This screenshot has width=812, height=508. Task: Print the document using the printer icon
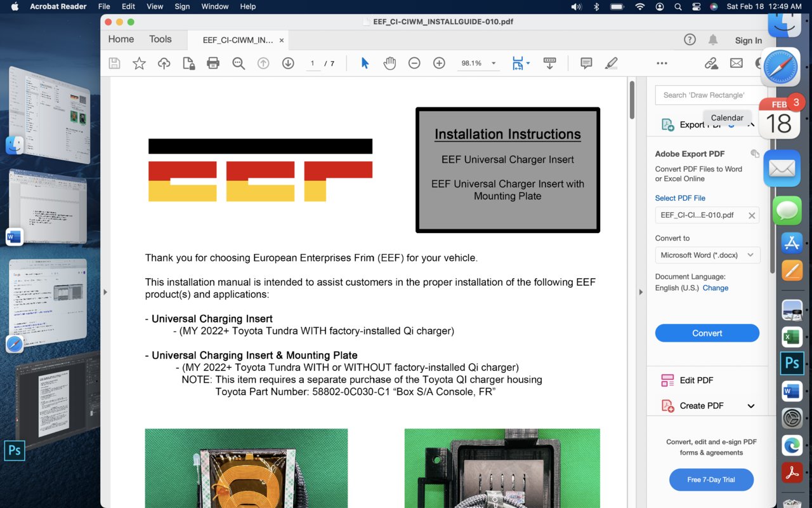tap(213, 63)
